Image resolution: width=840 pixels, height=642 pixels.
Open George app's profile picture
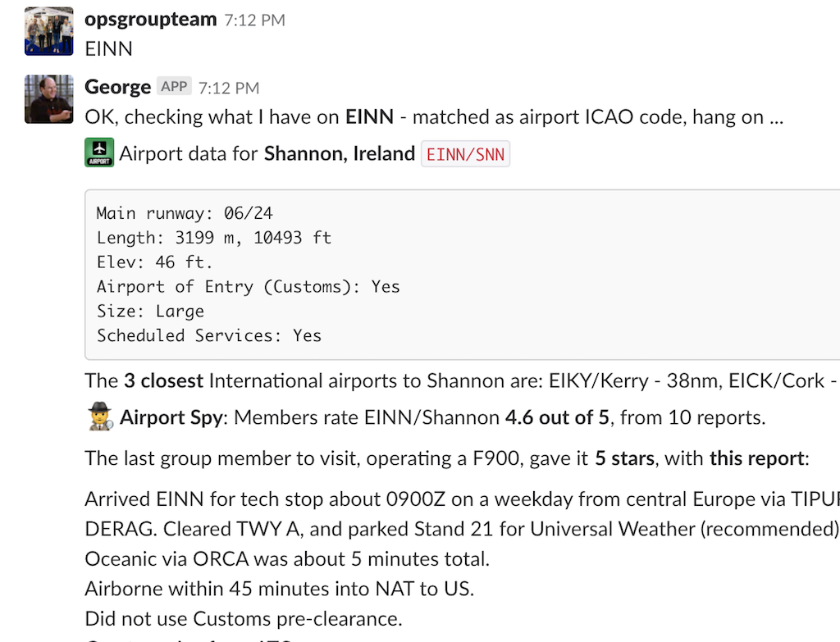tap(49, 99)
